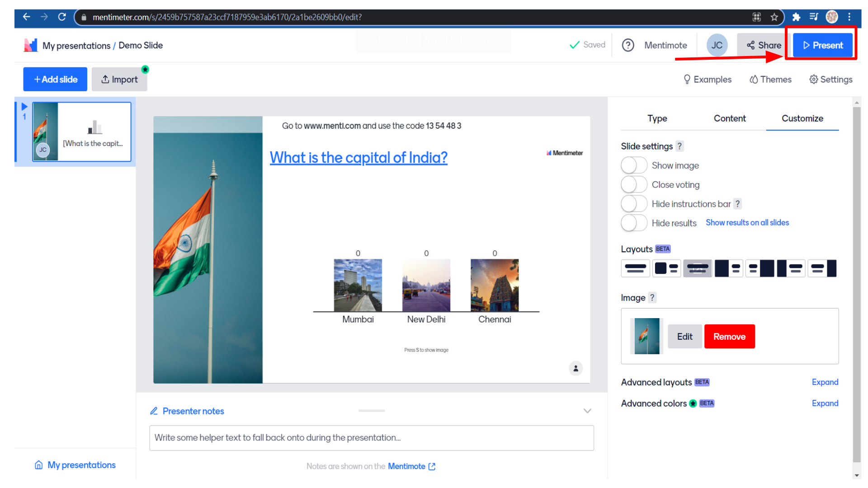Click the Image help question icon
868x488 pixels.
[652, 298]
